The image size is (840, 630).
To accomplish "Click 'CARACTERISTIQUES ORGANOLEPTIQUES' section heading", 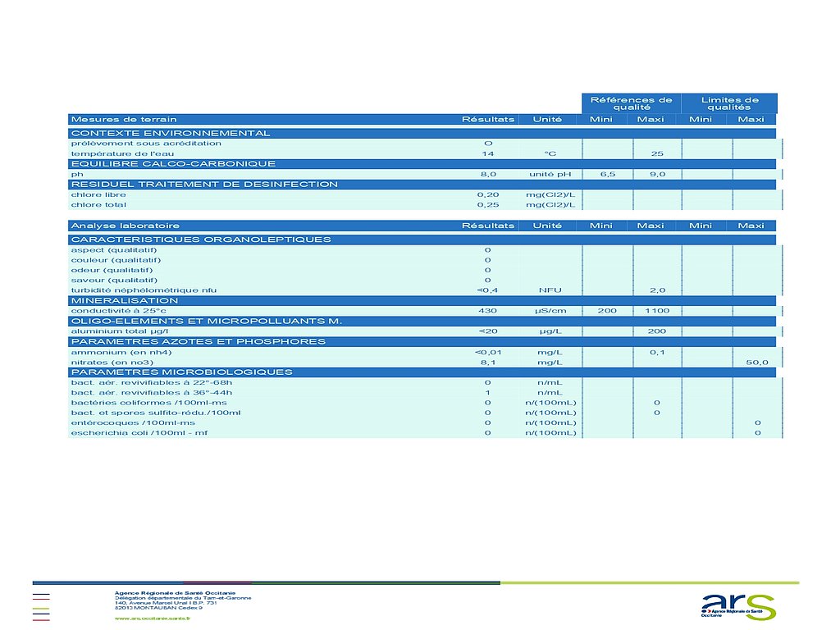I will [201, 240].
